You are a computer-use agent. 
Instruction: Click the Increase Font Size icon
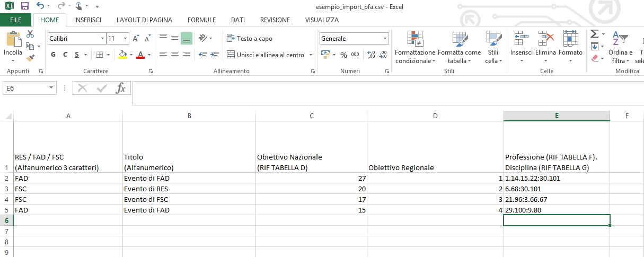click(x=136, y=39)
